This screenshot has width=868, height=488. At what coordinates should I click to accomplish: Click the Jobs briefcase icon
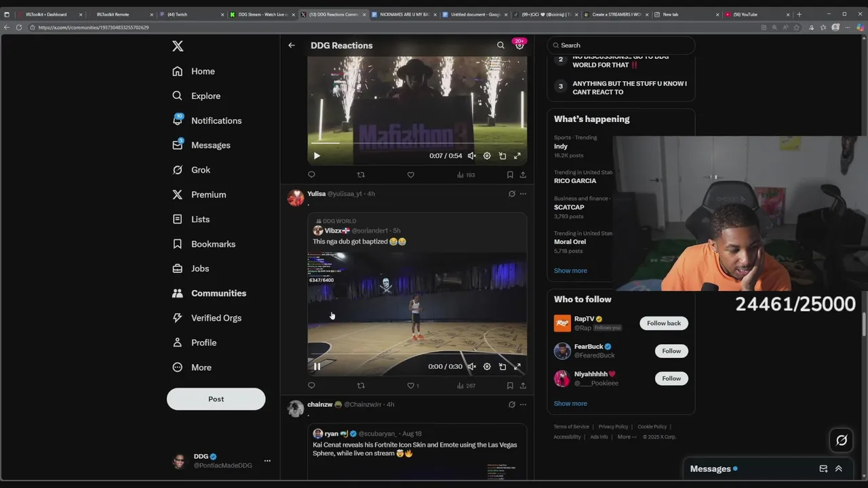tap(178, 268)
